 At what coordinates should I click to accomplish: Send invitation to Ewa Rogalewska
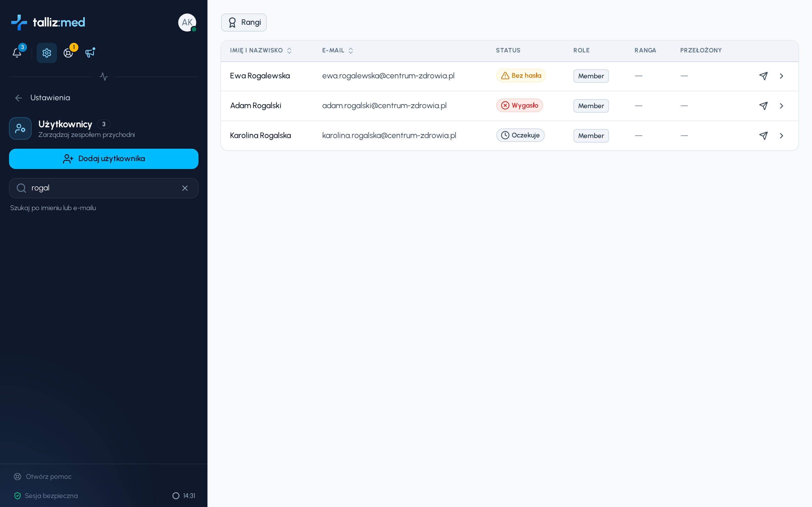tap(763, 76)
